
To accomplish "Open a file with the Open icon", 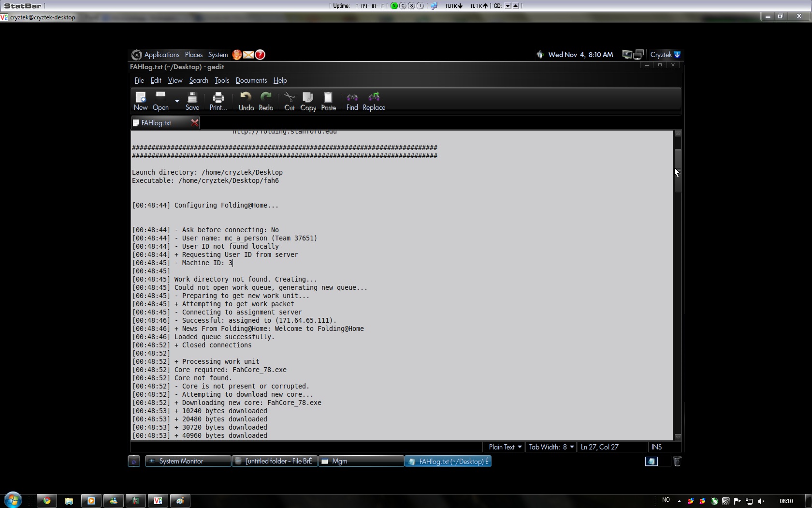I will [160, 101].
